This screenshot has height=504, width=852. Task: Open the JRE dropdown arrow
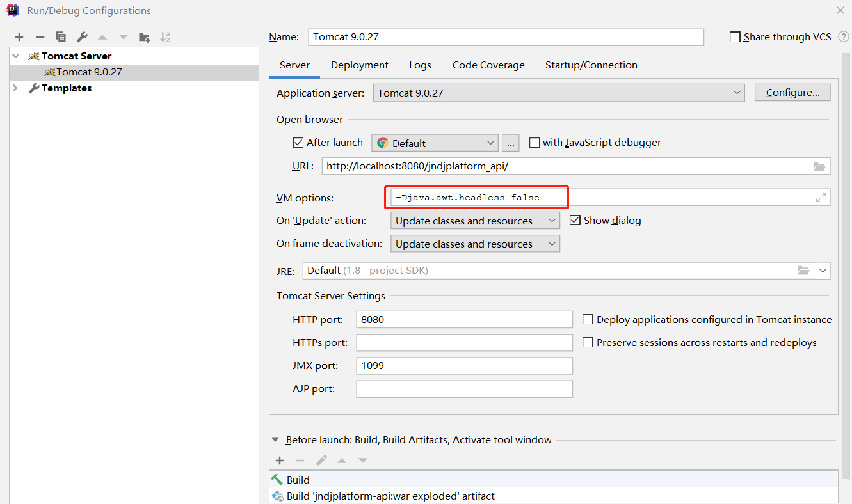823,271
